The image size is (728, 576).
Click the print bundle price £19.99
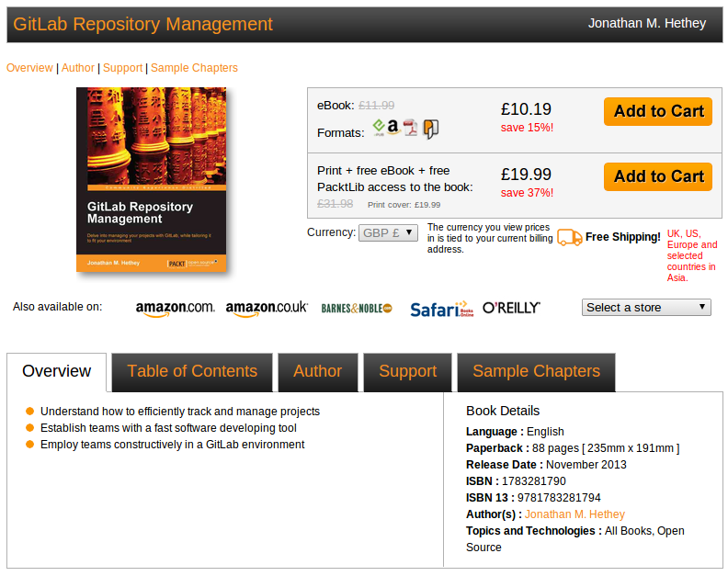click(526, 175)
